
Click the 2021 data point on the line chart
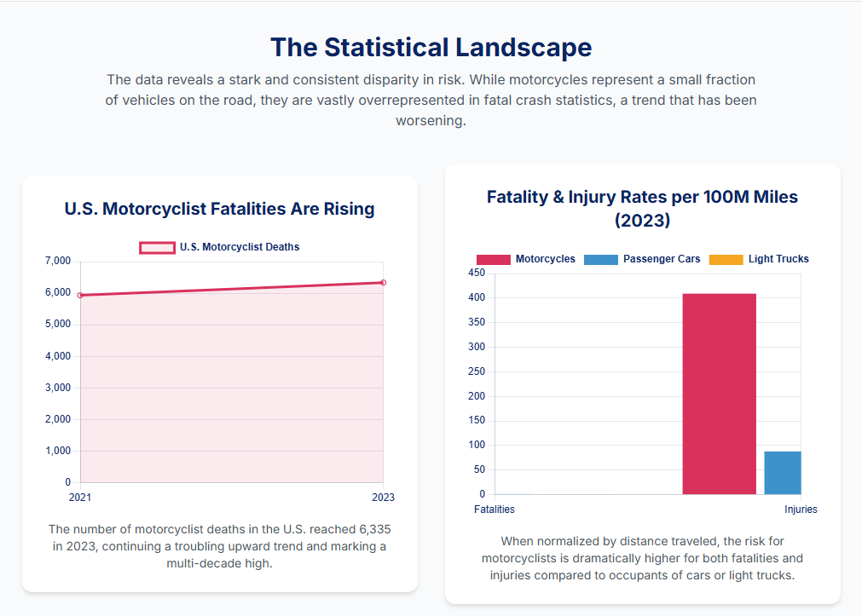pos(80,296)
